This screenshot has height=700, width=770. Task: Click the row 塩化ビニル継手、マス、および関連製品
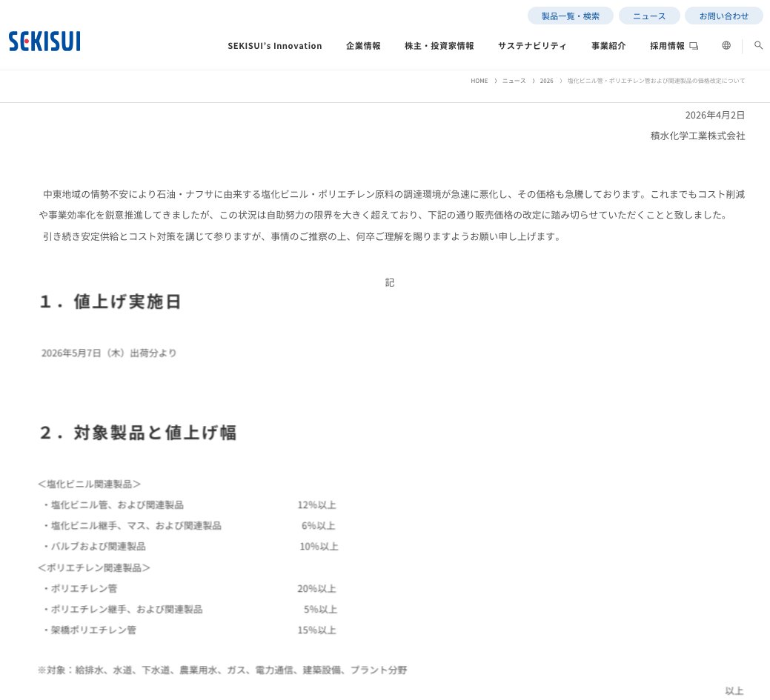tap(132, 526)
